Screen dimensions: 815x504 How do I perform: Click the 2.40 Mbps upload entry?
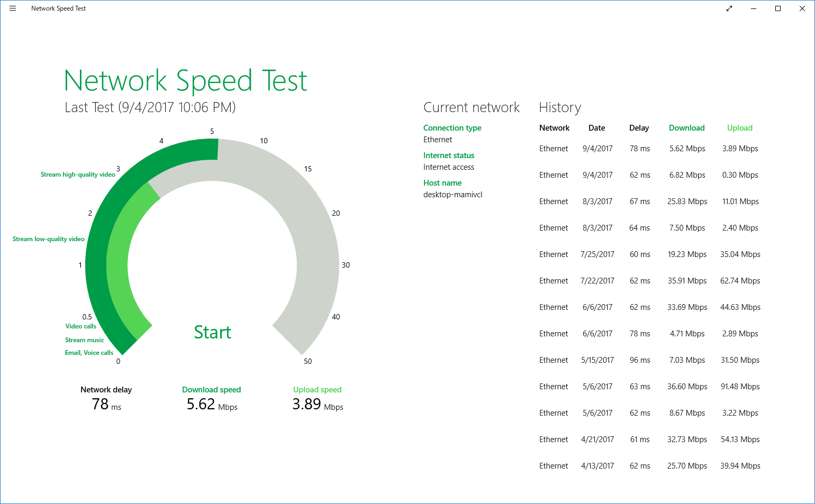pyautogui.click(x=740, y=228)
